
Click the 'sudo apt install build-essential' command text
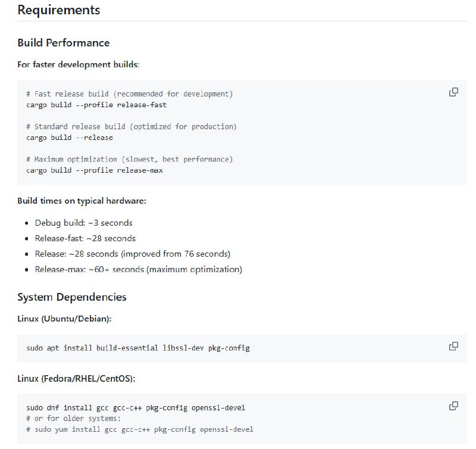138,347
